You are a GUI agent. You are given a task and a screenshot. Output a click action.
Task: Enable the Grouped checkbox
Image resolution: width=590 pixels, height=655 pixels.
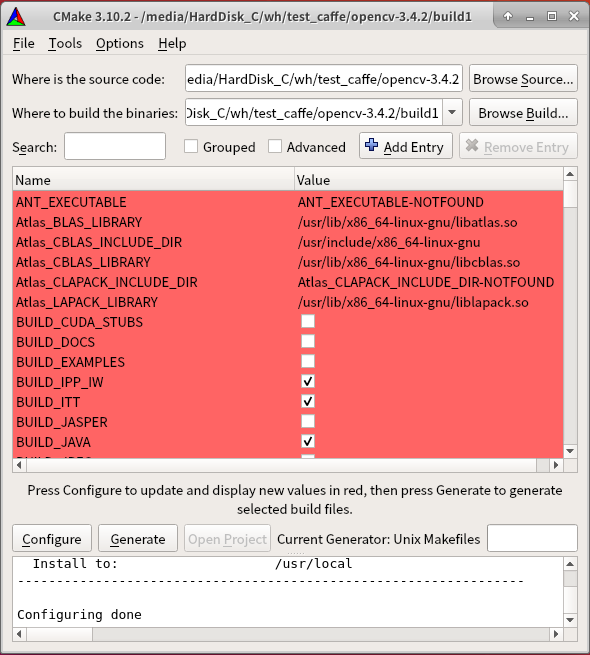191,146
